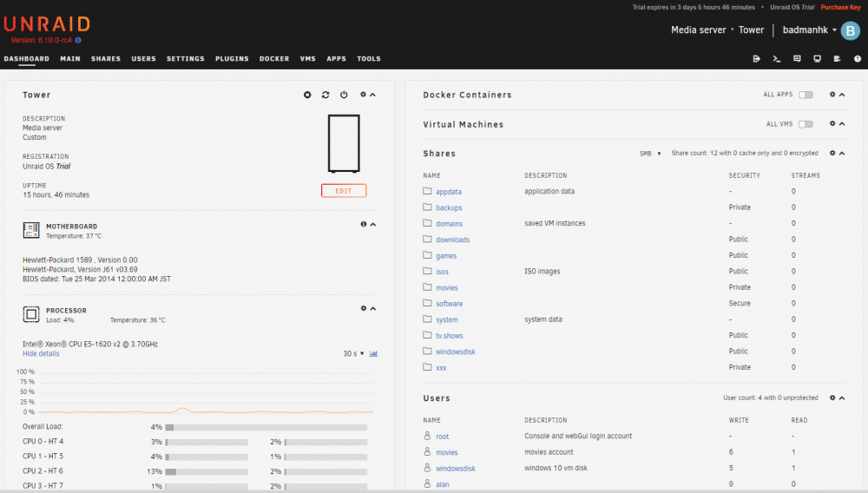
Task: Open the downloads share link
Action: 453,240
